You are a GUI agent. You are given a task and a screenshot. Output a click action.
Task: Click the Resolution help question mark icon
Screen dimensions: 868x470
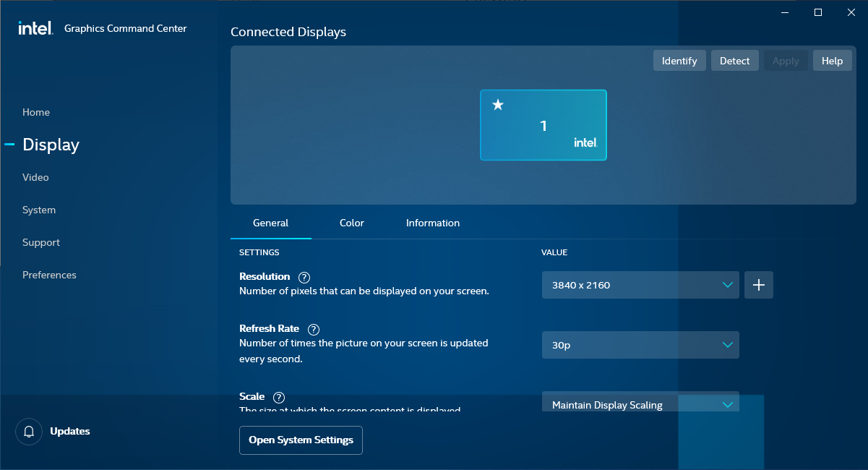(x=304, y=277)
